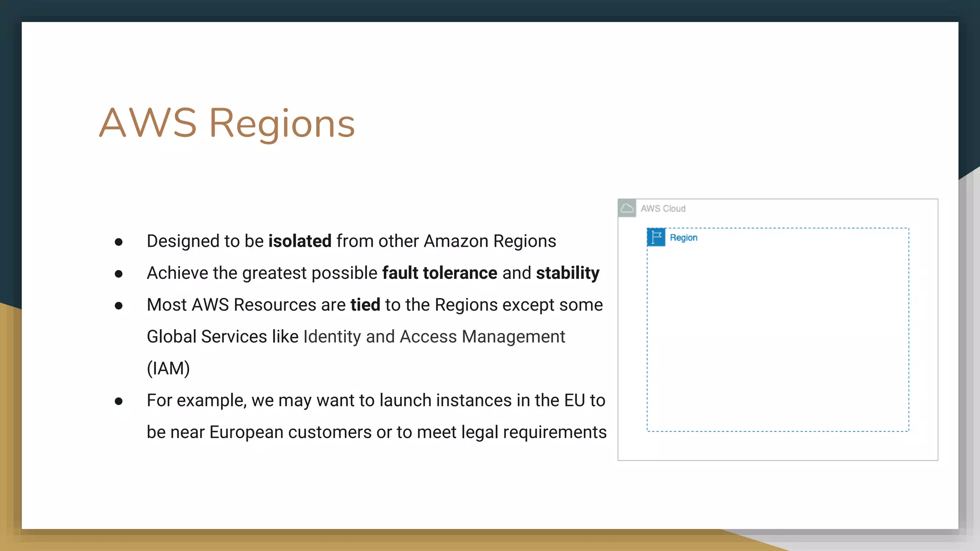Screen dimensions: 980x551
Task: Click the bold word 'stability'
Action: [x=568, y=273]
